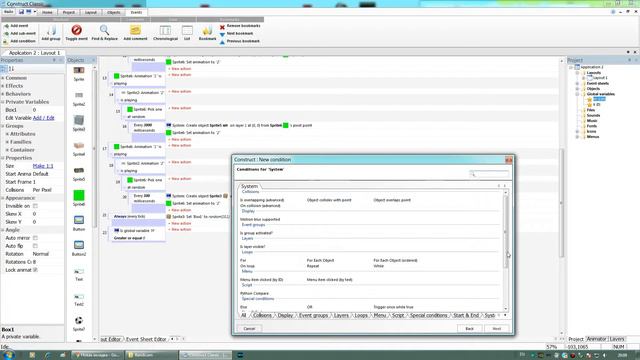Open the Project ribbon tab

[x=69, y=12]
